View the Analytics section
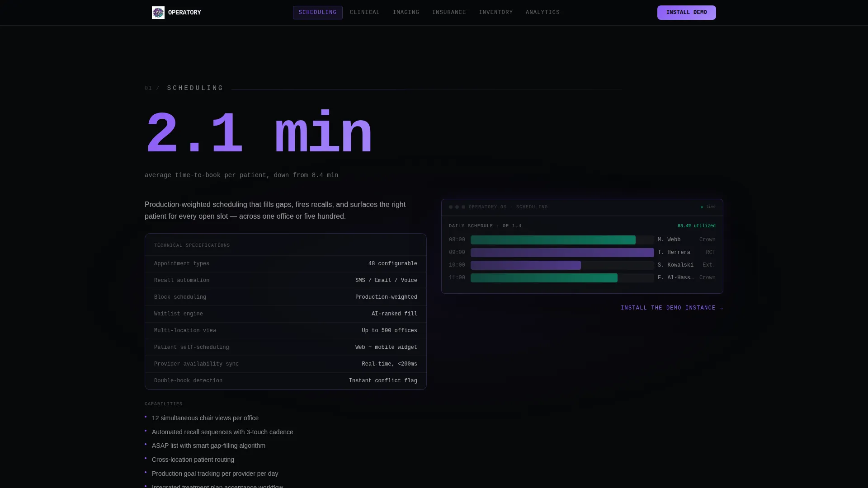 [542, 13]
